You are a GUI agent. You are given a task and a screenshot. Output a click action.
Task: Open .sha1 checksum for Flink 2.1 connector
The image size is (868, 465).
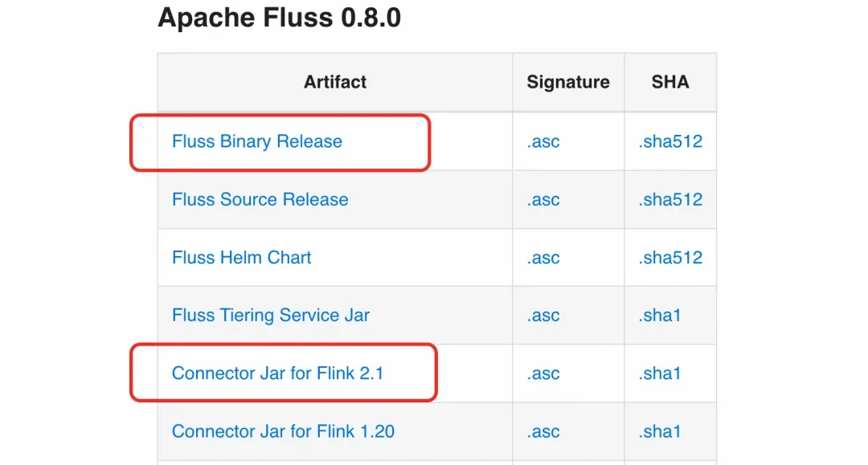tap(660, 373)
